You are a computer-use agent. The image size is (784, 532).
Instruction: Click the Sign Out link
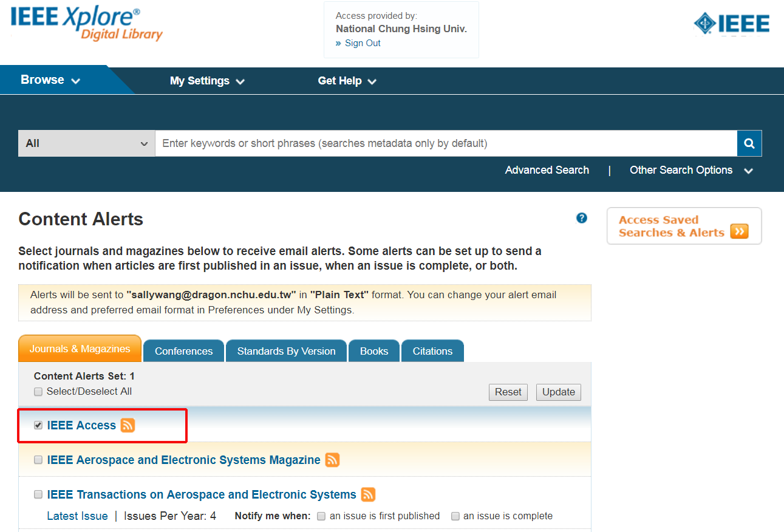click(363, 43)
